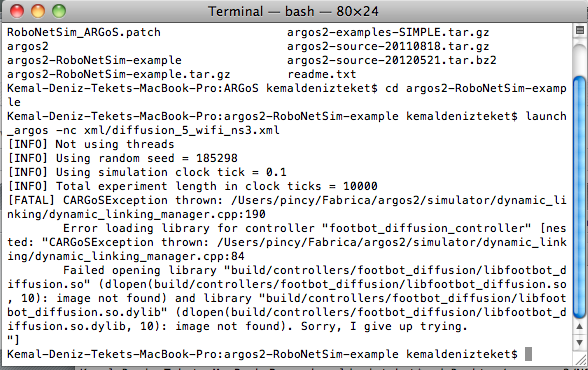Close the Terminal window with red button
This screenshot has width=588, height=370.
[17, 11]
